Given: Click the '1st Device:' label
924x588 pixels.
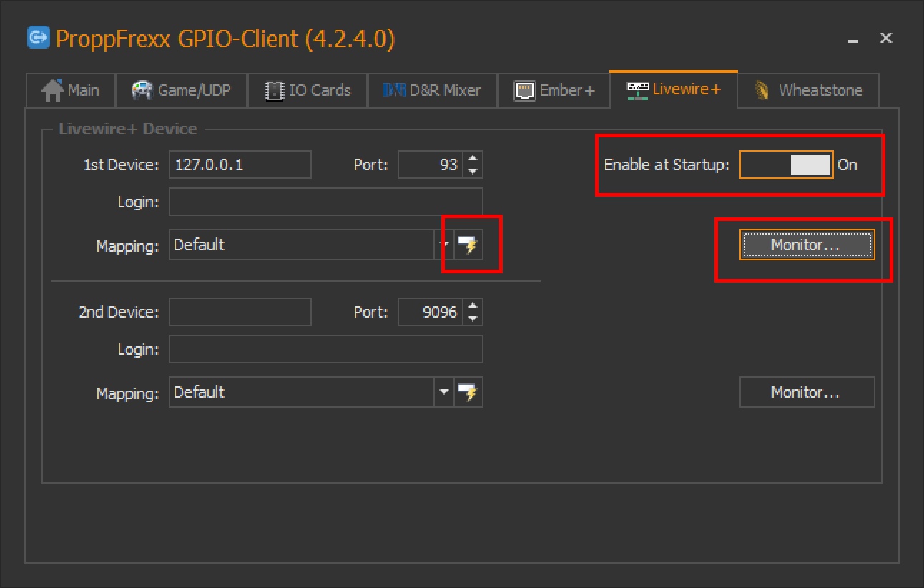Looking at the screenshot, I should tap(121, 165).
